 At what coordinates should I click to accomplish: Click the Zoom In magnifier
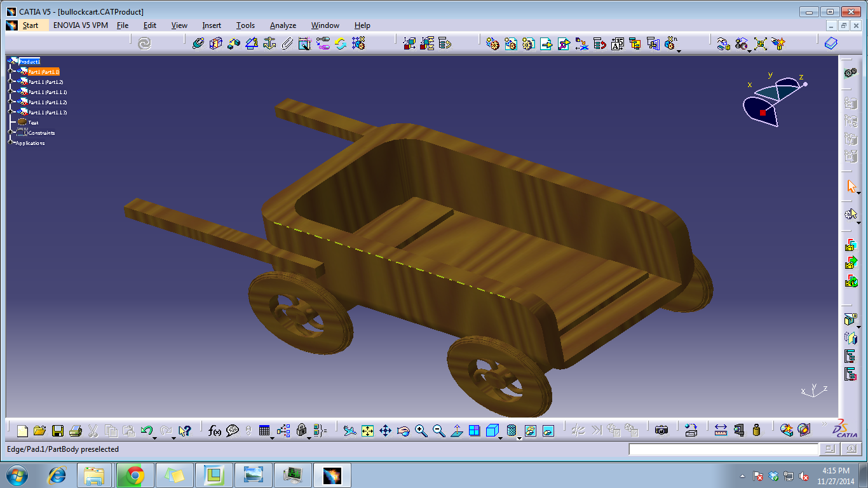[x=421, y=431]
